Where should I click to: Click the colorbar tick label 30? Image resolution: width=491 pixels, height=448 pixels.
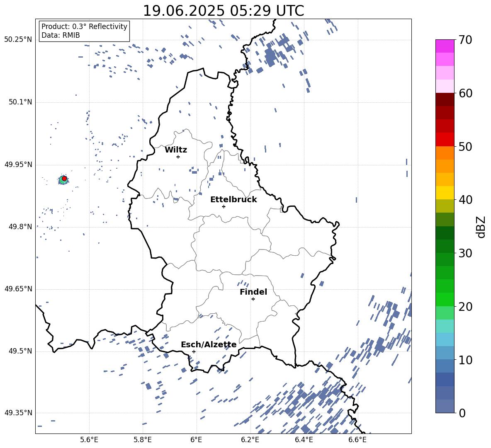pyautogui.click(x=465, y=253)
